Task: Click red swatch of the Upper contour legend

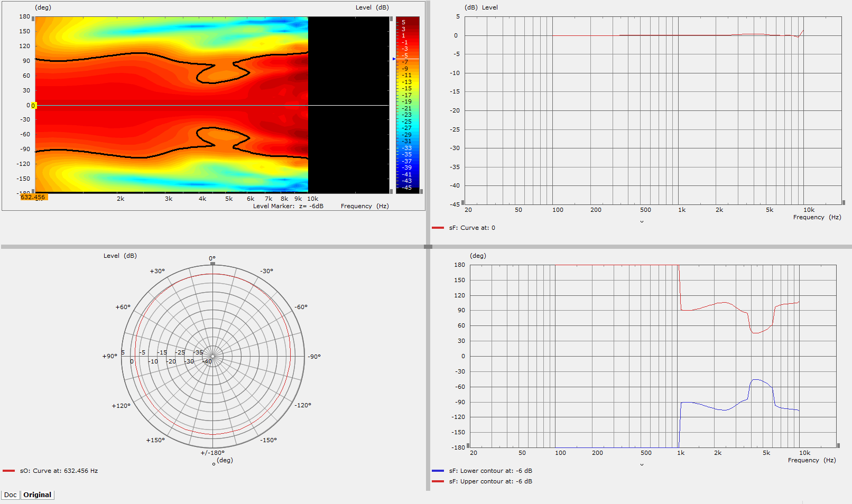Action: tap(438, 481)
